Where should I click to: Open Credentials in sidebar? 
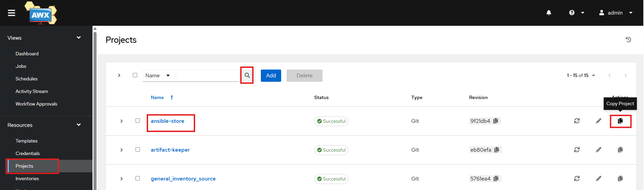[27, 153]
